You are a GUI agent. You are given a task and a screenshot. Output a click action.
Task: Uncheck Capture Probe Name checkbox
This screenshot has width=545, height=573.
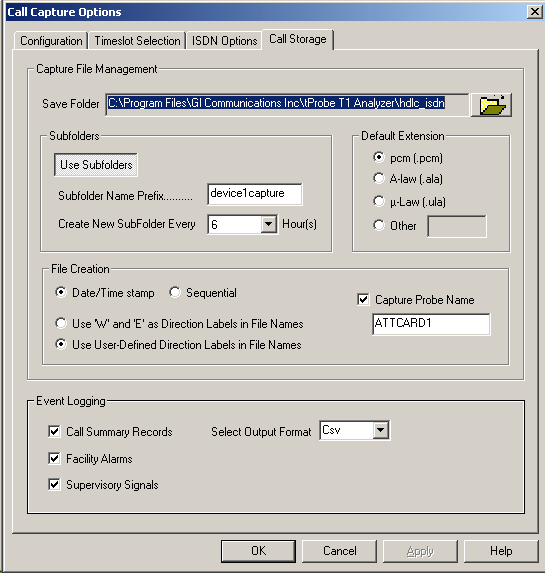point(363,300)
